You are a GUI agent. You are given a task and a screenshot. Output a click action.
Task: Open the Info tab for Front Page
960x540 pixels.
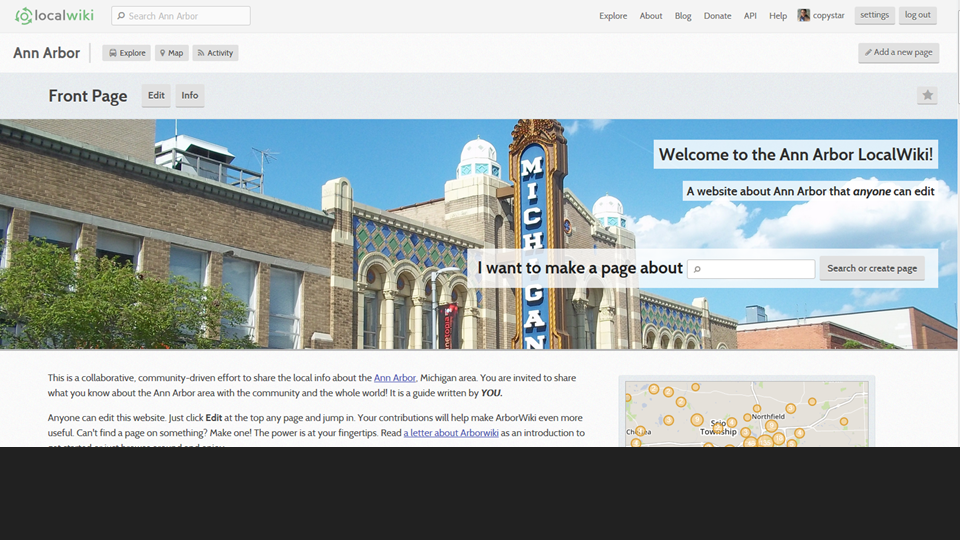[x=190, y=96]
